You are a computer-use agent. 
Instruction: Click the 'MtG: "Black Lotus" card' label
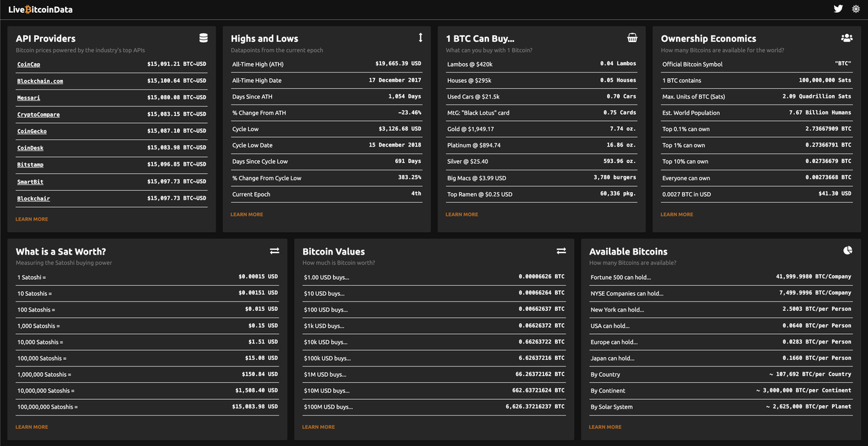pos(478,113)
